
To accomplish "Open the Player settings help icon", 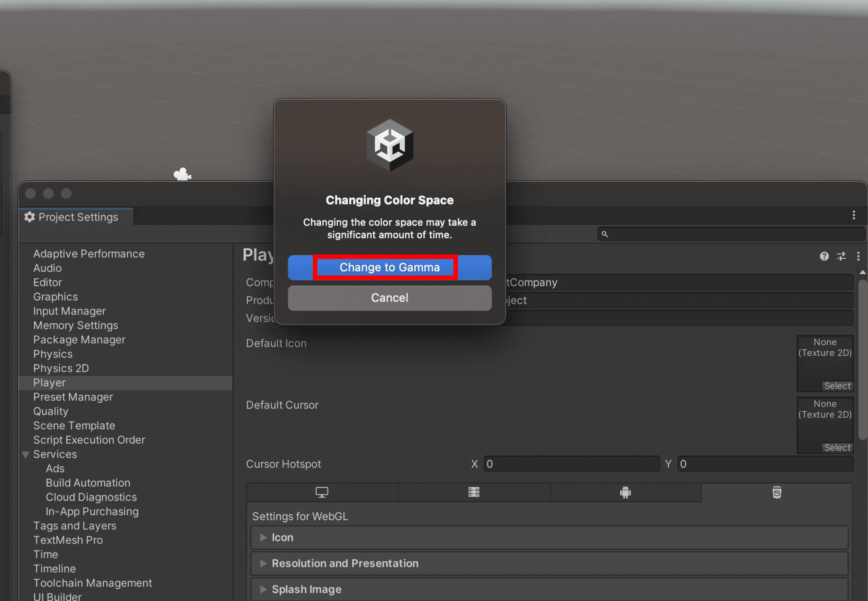I will (x=824, y=256).
